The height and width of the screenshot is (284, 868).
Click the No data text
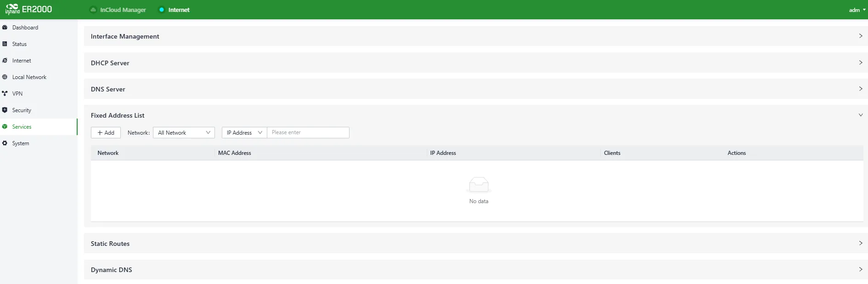point(479,201)
